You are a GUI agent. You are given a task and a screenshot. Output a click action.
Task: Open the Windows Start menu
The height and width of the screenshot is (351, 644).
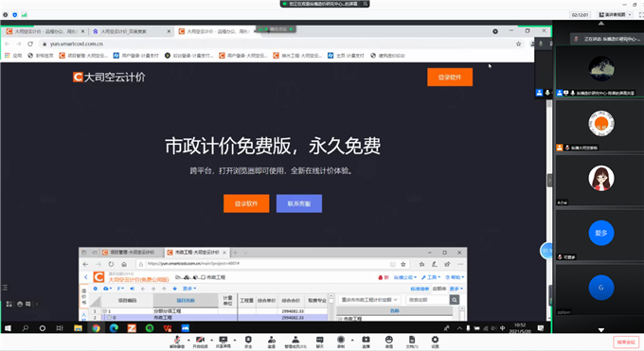[8, 328]
